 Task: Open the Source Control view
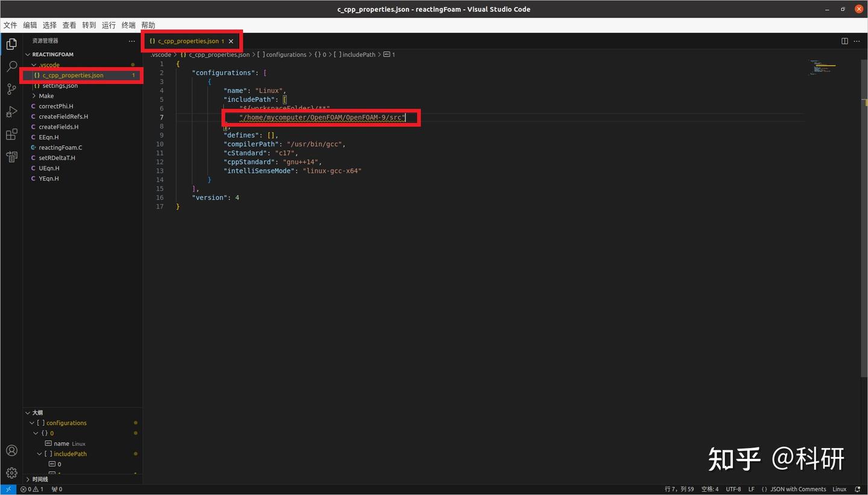point(11,89)
